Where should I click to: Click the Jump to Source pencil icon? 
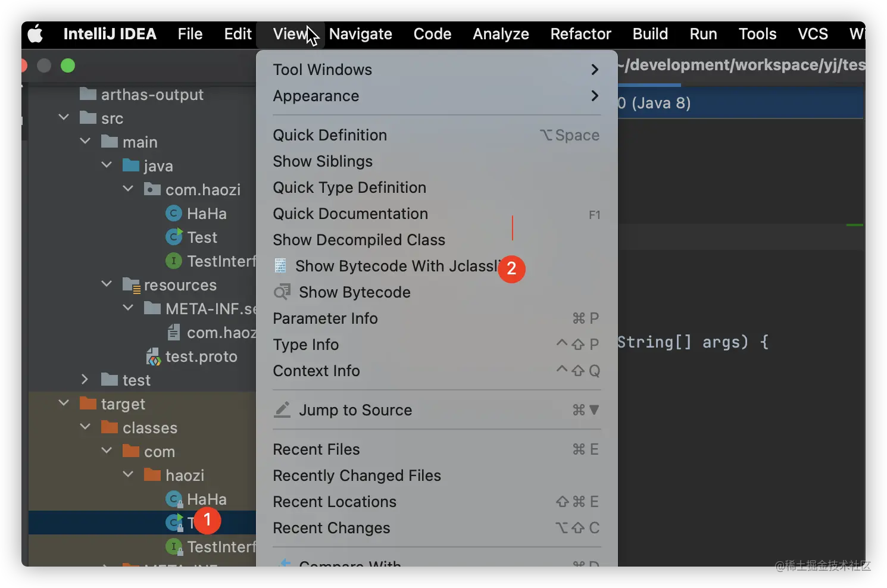click(282, 410)
